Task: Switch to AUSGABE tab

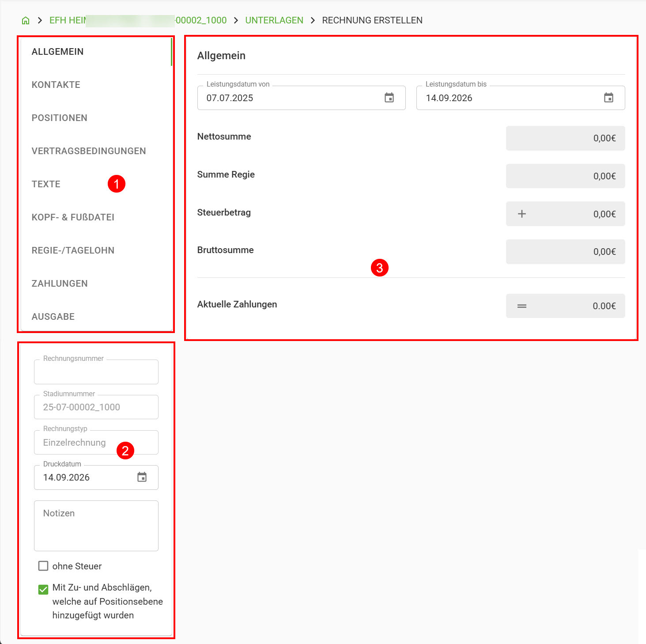Action: [x=96, y=317]
